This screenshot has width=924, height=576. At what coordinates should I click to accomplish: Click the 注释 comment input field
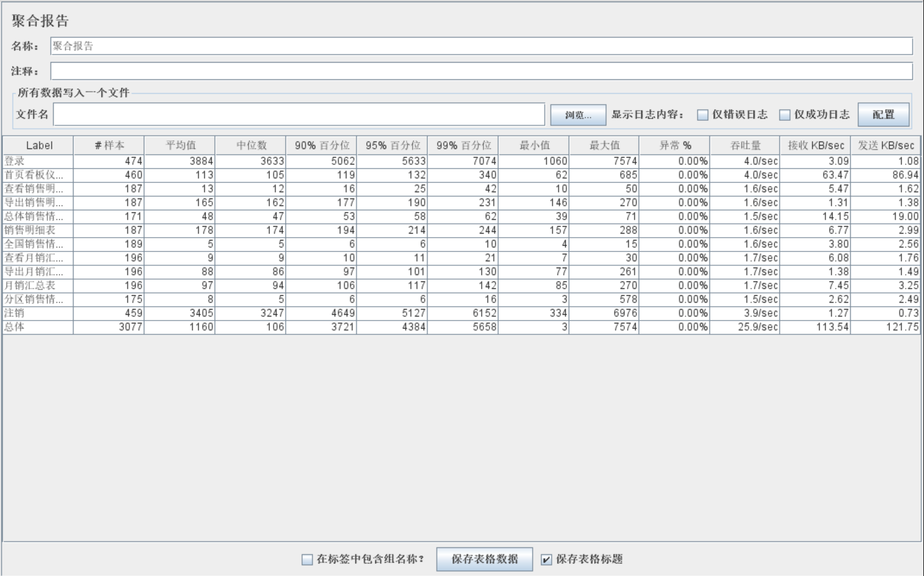point(481,71)
